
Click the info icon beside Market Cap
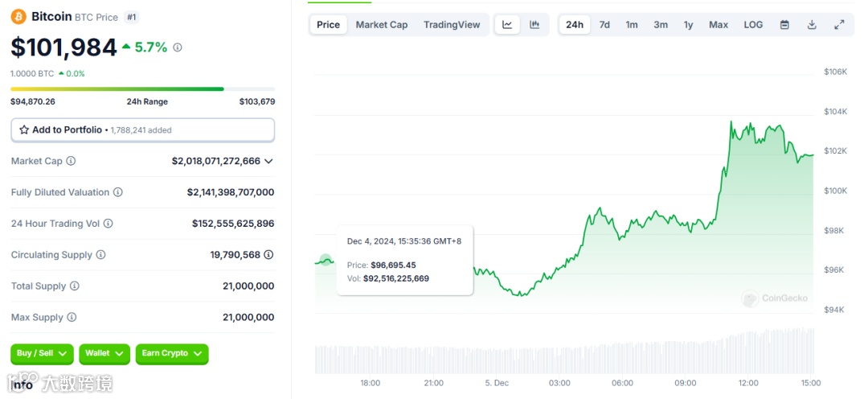pos(71,161)
